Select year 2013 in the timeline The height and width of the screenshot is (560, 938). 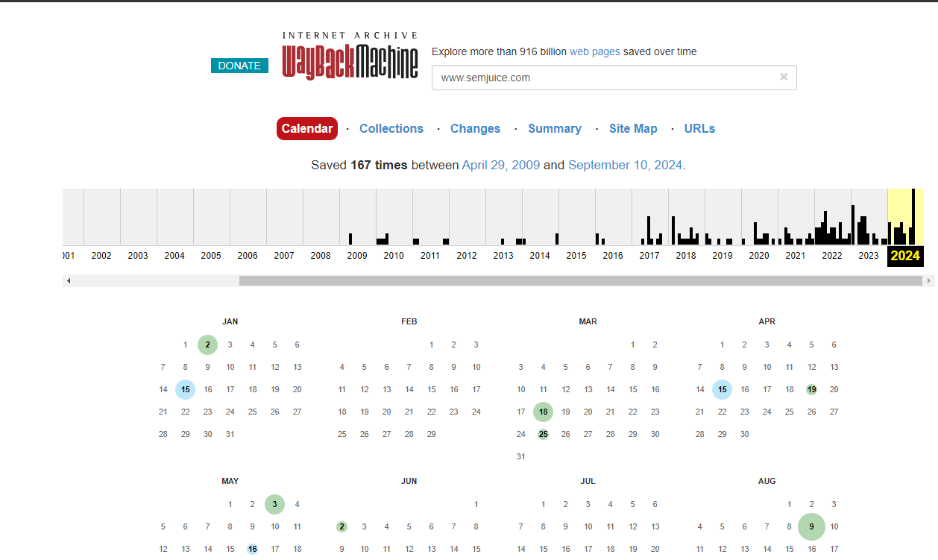tap(503, 256)
